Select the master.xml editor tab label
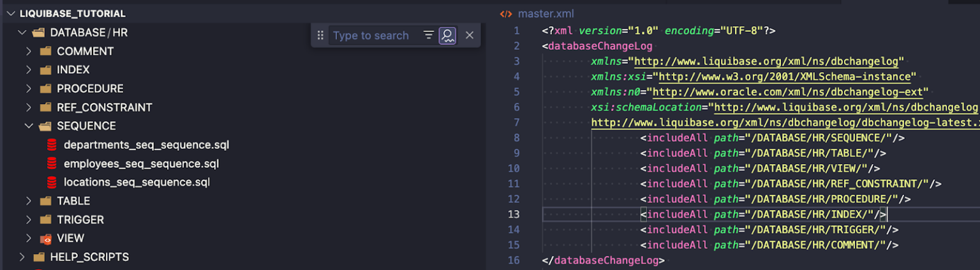Screen dimensions: 980x270 point(546,13)
